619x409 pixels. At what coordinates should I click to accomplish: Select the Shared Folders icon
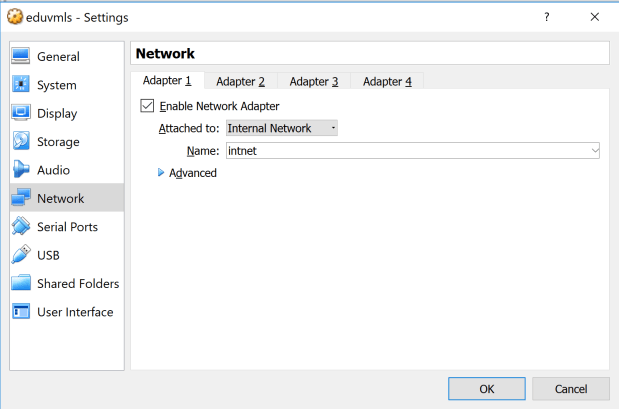21,283
